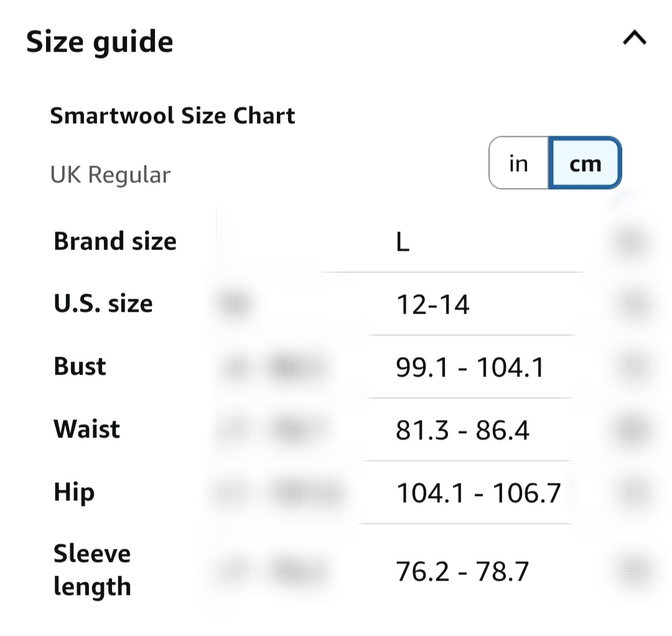
Task: Click the 12-14 U.S. size value
Action: (x=432, y=305)
